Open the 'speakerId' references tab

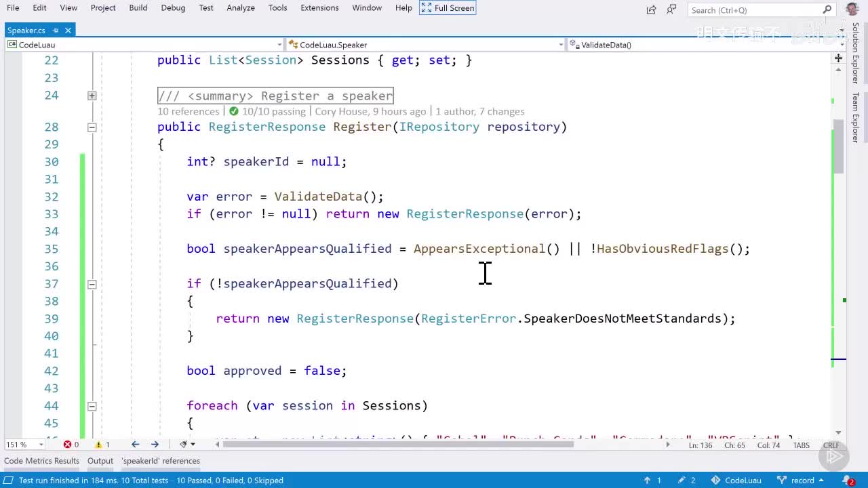pos(161,461)
